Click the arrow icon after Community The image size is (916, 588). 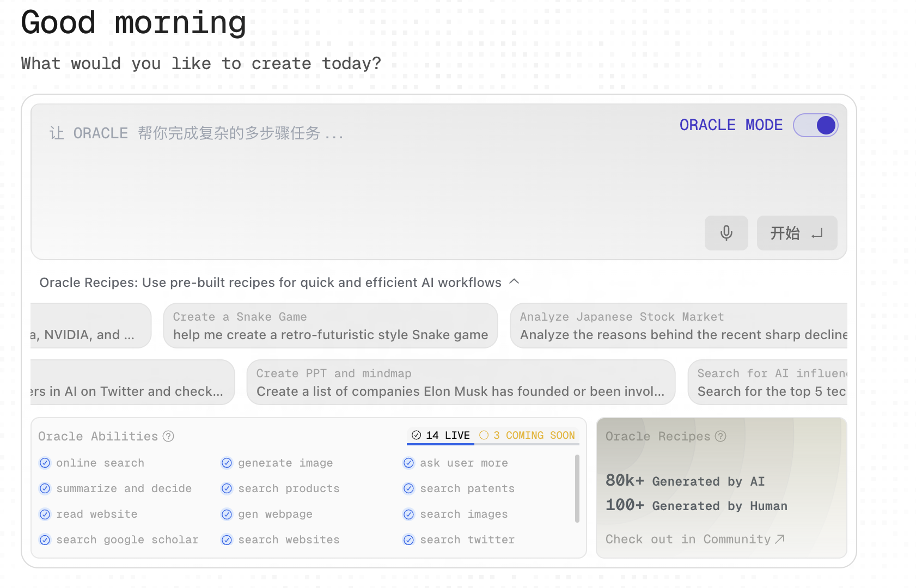point(780,538)
